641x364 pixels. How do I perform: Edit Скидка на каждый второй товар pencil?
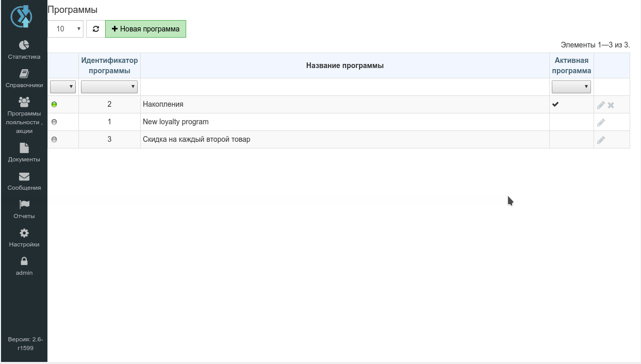coord(601,140)
